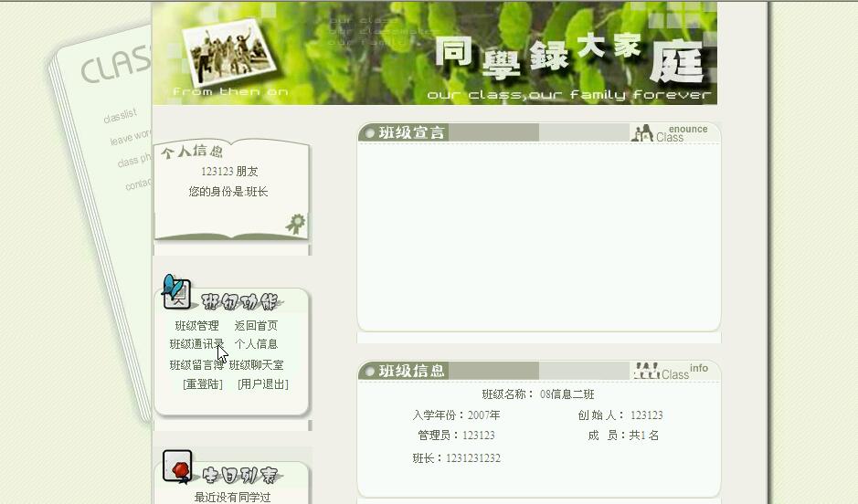Click the butterfly notebook icon beside 班级功能
Screen dimensions: 858x504
[176, 291]
